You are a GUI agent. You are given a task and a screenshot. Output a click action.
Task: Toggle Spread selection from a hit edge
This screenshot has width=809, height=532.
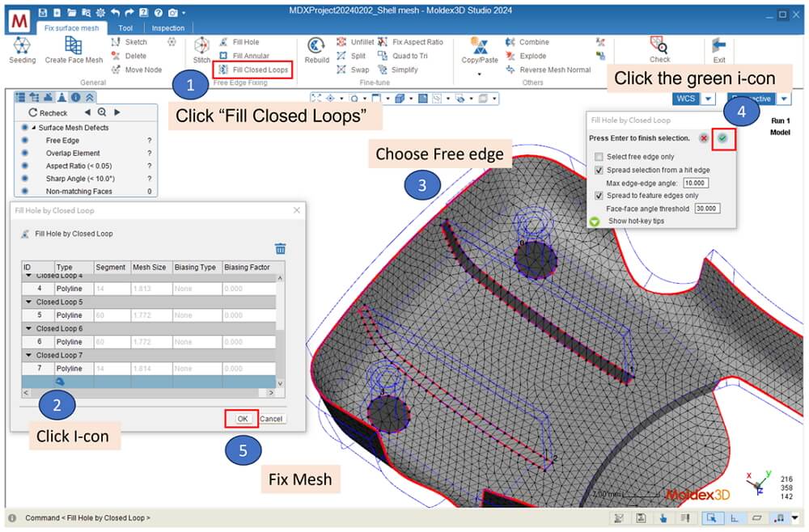point(599,170)
